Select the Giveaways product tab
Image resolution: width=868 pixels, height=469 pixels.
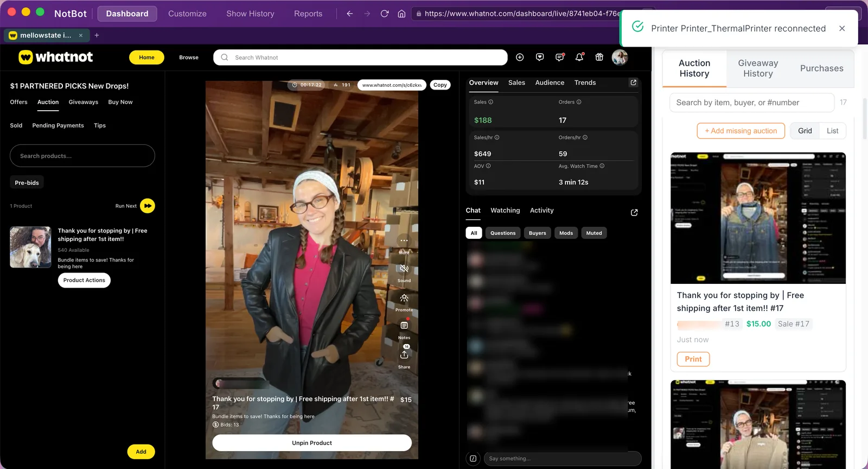point(84,102)
